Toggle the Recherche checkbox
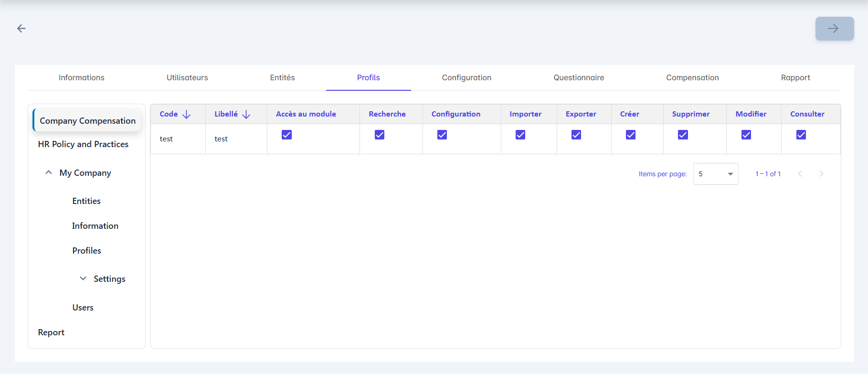This screenshot has height=374, width=868. [380, 135]
